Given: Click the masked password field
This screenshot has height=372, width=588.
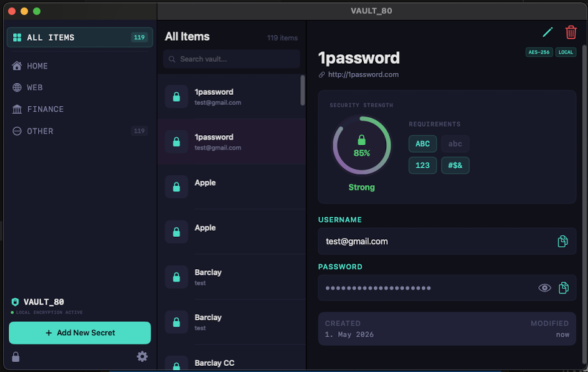Looking at the screenshot, I should point(447,288).
